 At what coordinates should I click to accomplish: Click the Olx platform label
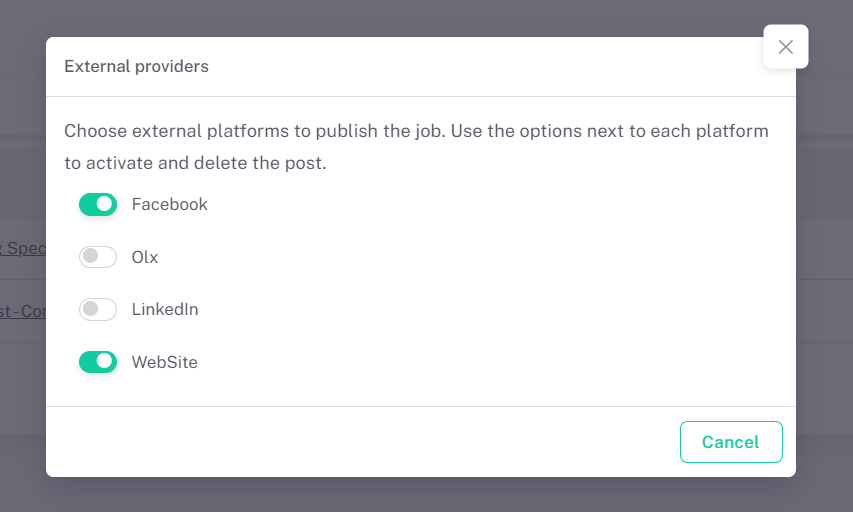pos(145,257)
